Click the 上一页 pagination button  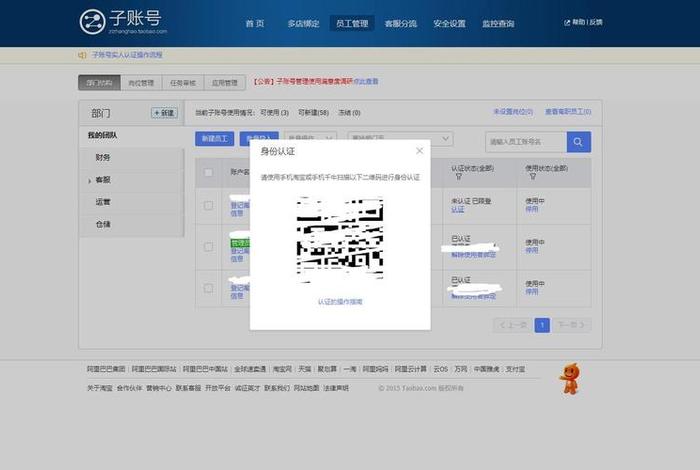pos(513,325)
